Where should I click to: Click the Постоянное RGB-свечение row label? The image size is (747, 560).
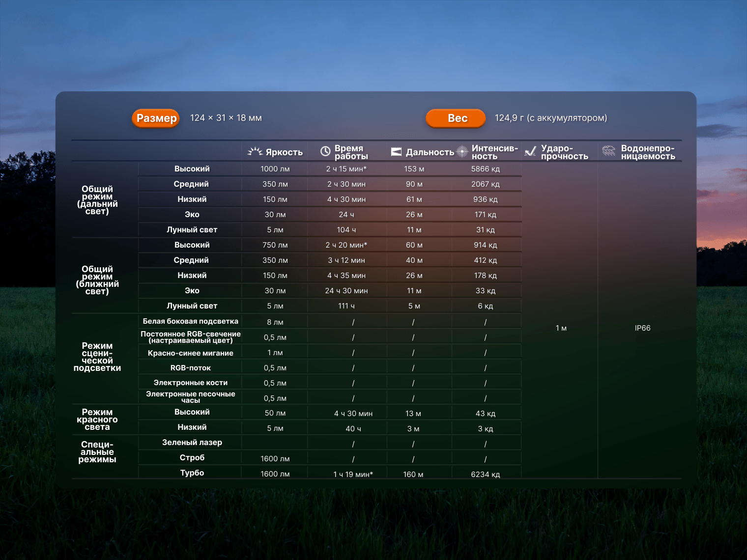coord(191,337)
